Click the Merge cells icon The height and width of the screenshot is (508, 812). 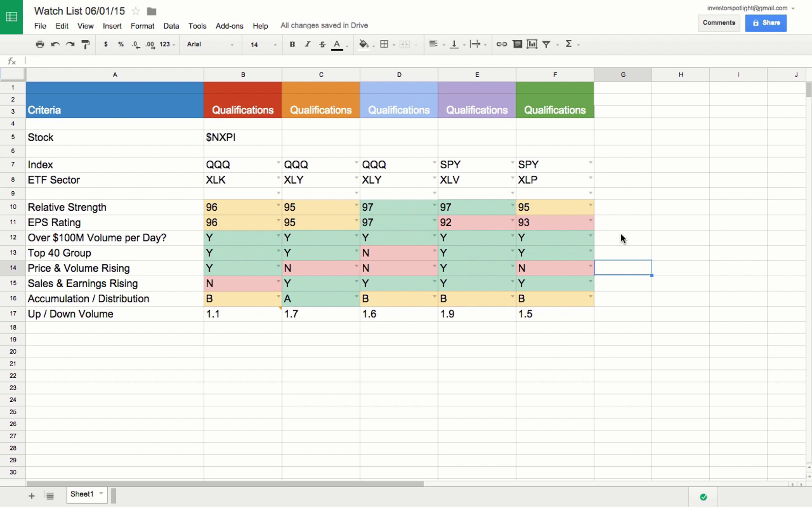(405, 44)
